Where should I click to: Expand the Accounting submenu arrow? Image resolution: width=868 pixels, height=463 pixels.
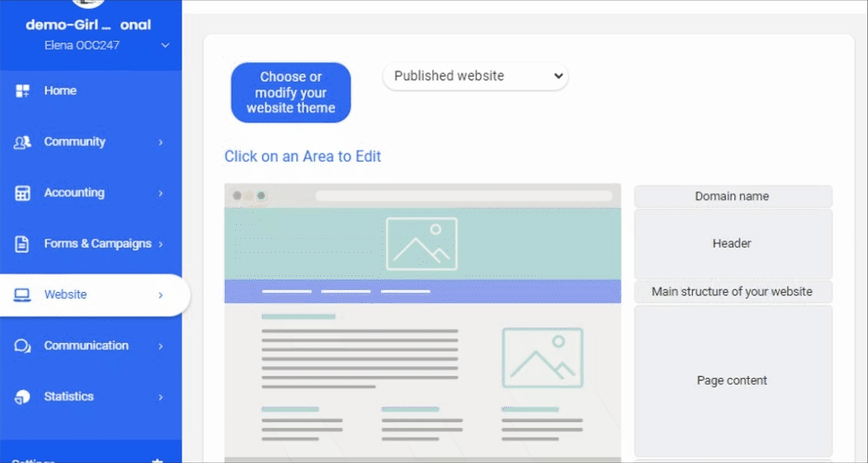pos(161,193)
